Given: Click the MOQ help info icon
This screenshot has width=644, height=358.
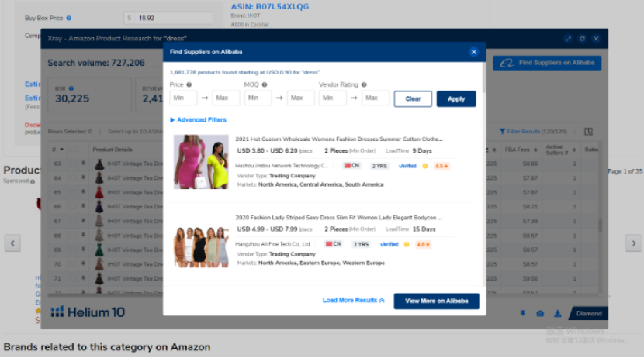Looking at the screenshot, I should point(265,84).
